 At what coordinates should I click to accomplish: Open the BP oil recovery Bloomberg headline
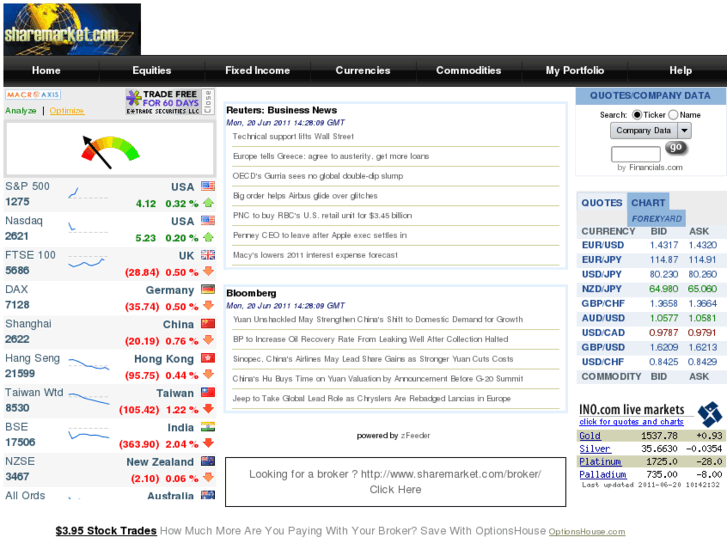(370, 339)
